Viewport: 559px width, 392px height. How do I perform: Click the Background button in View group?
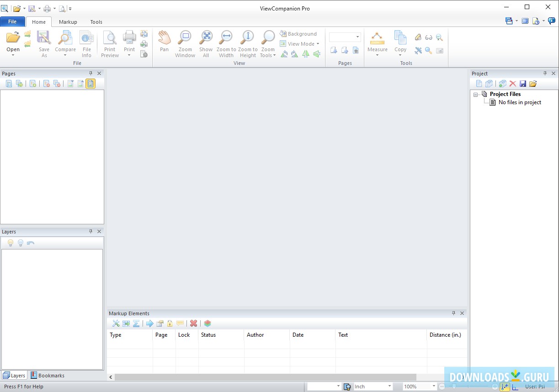298,34
